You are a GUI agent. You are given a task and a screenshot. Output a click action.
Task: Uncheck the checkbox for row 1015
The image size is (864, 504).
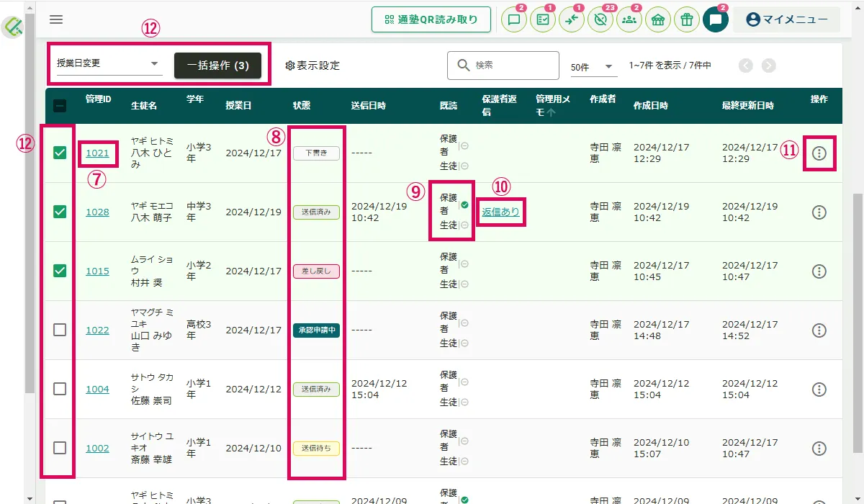[60, 271]
